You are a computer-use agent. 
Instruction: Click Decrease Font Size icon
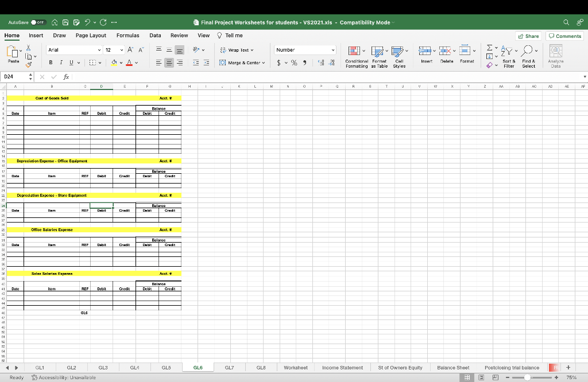[141, 50]
